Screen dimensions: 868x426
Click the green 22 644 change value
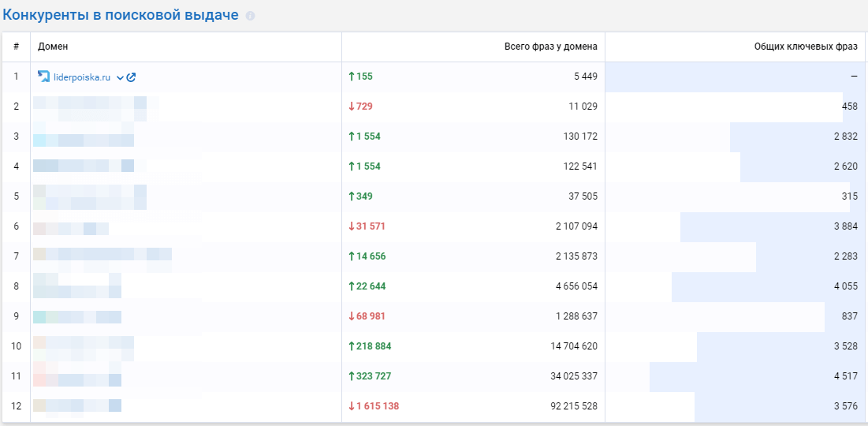tap(367, 286)
